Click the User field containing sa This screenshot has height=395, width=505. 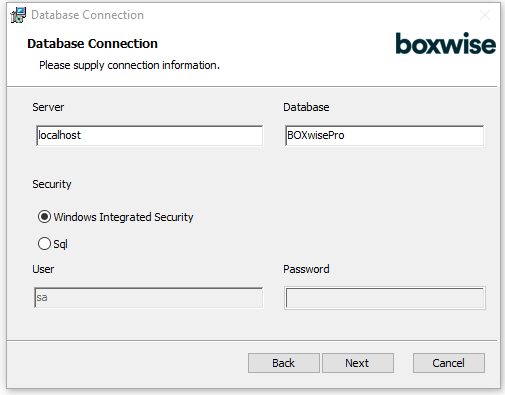149,298
